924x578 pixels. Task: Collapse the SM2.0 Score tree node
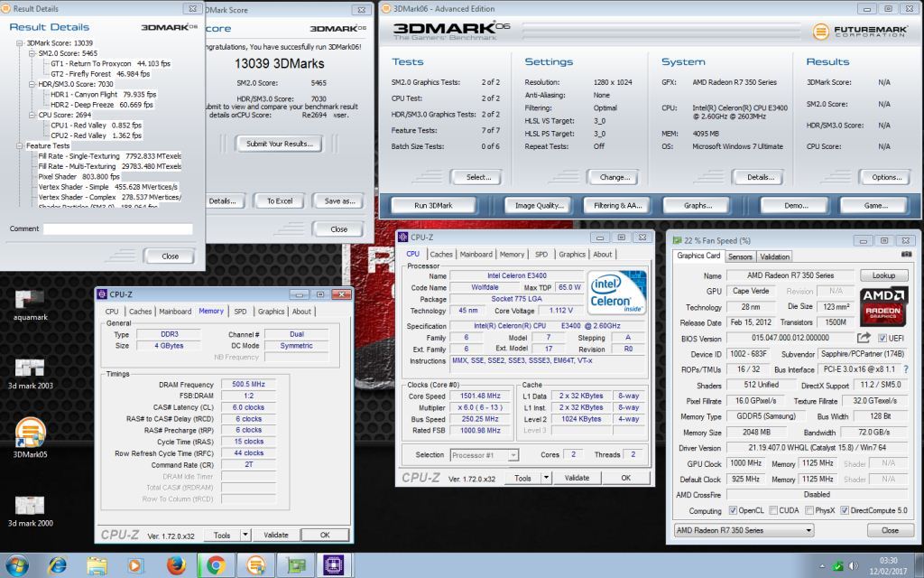click(32, 53)
